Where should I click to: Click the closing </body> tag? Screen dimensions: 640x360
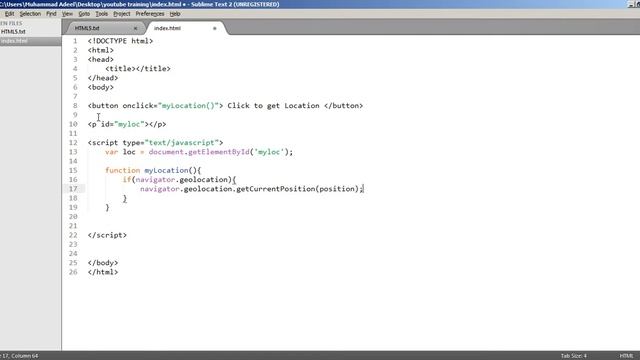(103, 263)
